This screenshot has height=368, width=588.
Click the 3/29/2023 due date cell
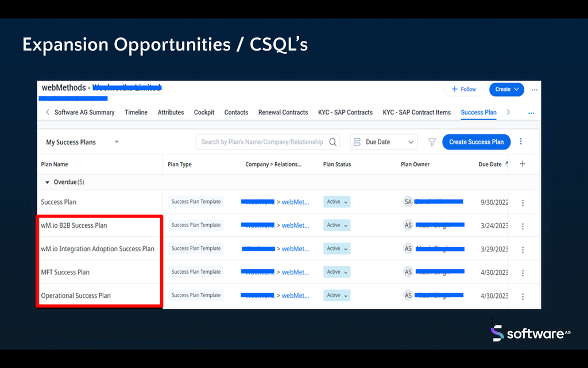point(494,249)
